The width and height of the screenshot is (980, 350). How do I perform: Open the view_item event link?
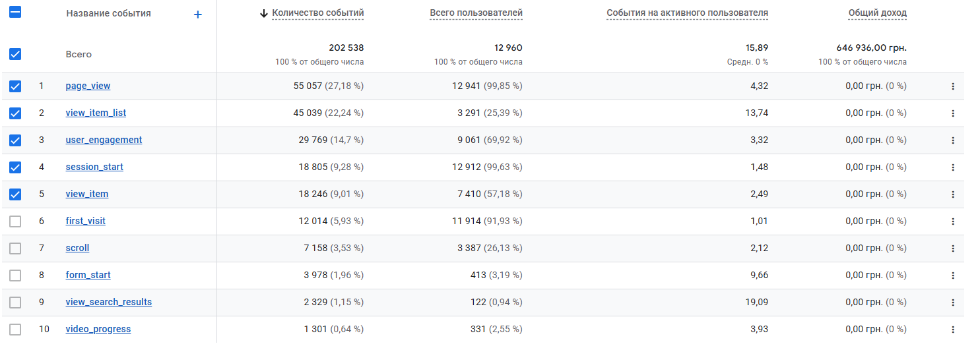87,194
